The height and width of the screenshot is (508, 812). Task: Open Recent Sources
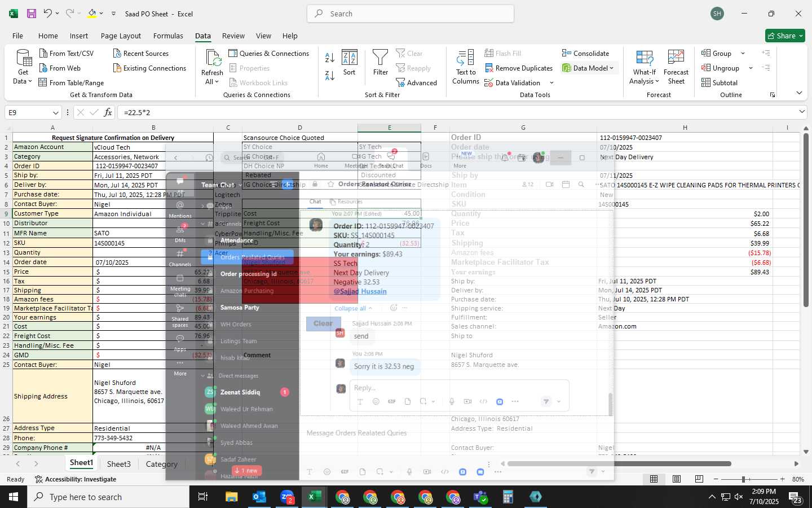(x=140, y=54)
